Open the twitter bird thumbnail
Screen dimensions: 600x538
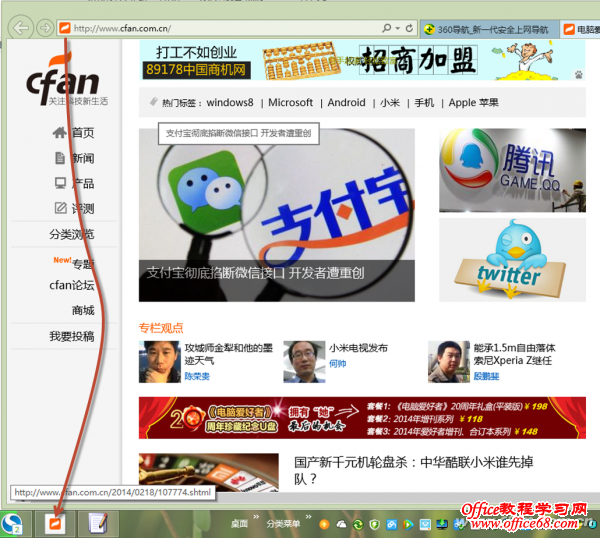[512, 260]
